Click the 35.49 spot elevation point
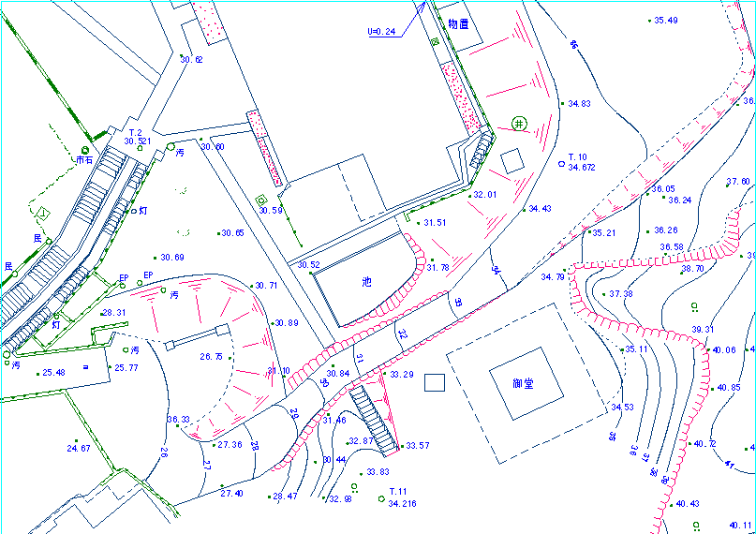 [650, 20]
